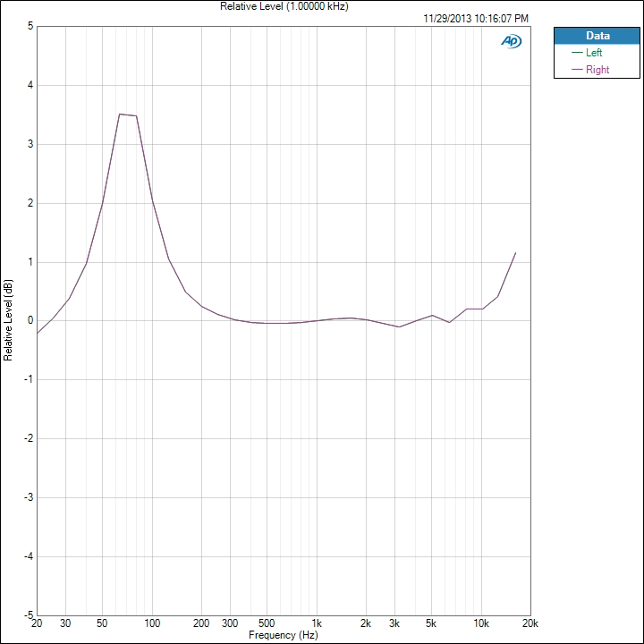Image resolution: width=644 pixels, height=644 pixels.
Task: Click the 5k tick on the frequency axis
Action: (x=431, y=623)
